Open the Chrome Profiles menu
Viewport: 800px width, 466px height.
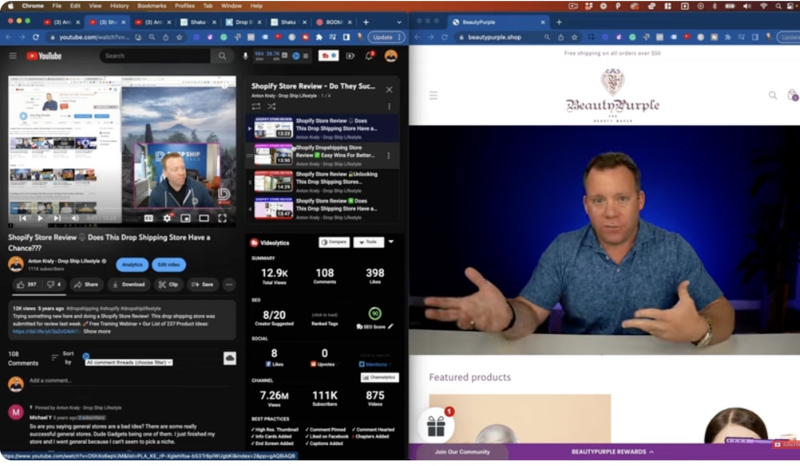185,6
